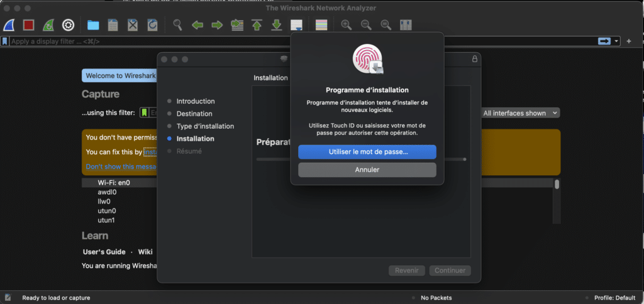Click the Learn heading

tap(95, 236)
